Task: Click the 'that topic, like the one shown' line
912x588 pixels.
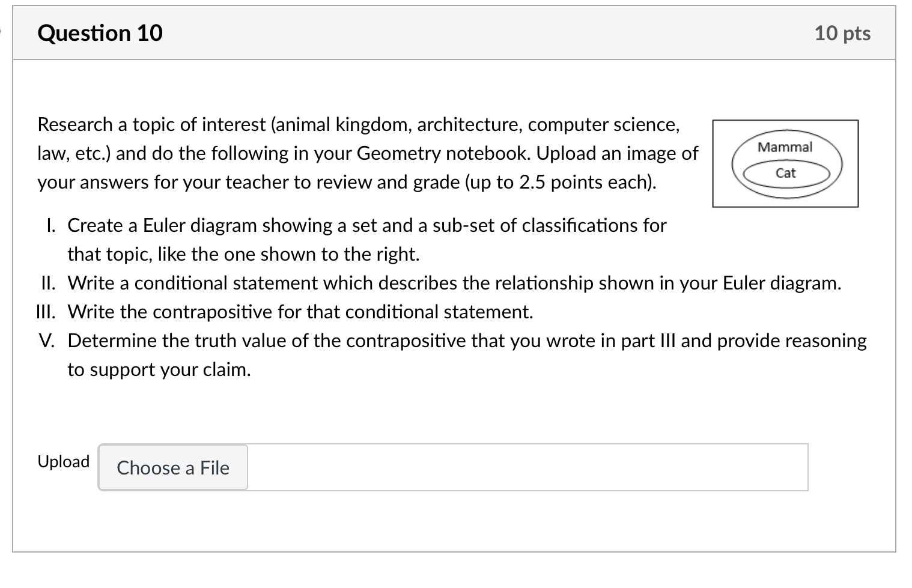Action: (243, 254)
